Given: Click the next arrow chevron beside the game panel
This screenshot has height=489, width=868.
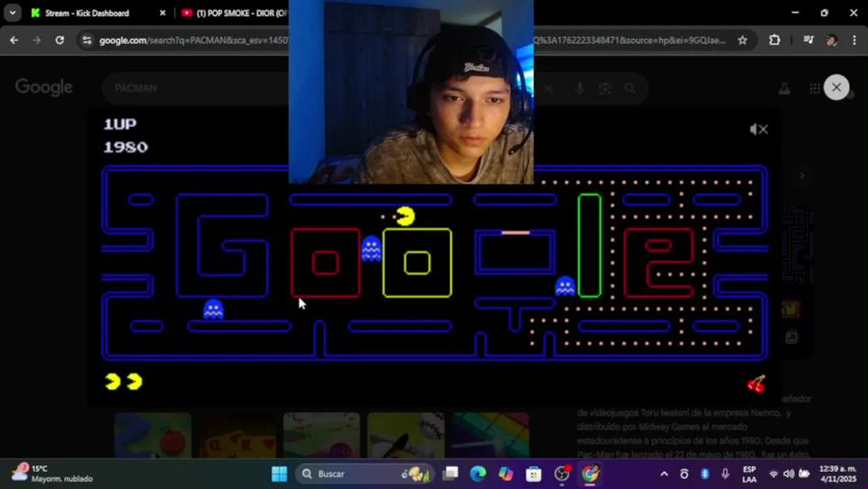Looking at the screenshot, I should 802,176.
